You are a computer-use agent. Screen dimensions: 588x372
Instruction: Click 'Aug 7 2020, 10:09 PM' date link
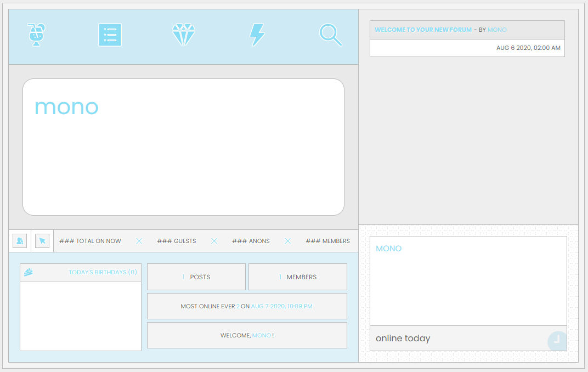[281, 306]
